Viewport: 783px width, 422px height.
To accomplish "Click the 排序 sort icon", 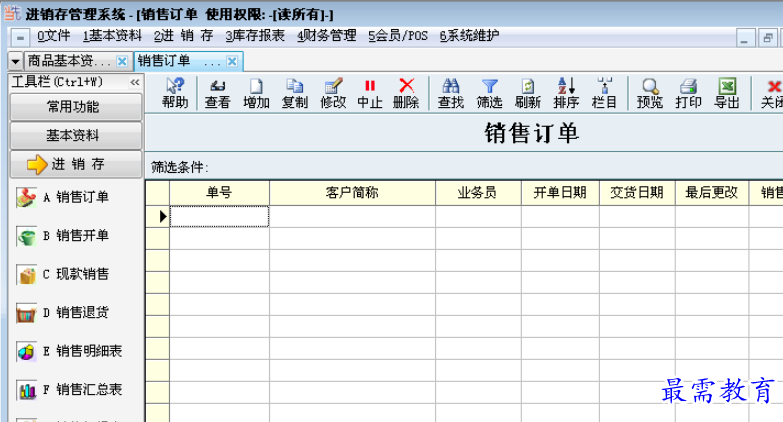I will [x=566, y=93].
